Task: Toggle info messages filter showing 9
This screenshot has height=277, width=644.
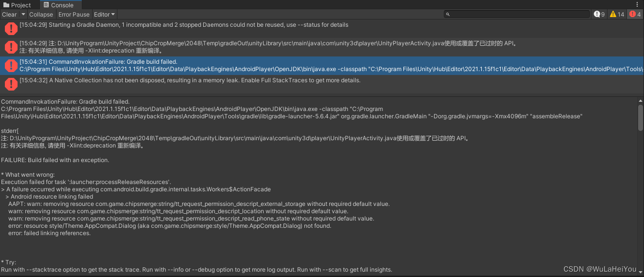Action: [x=599, y=15]
